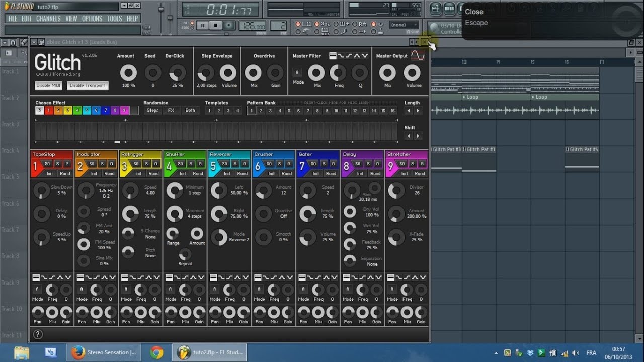The image size is (644, 362).
Task: Click the Master Output sine wave icon
Action: (x=418, y=56)
